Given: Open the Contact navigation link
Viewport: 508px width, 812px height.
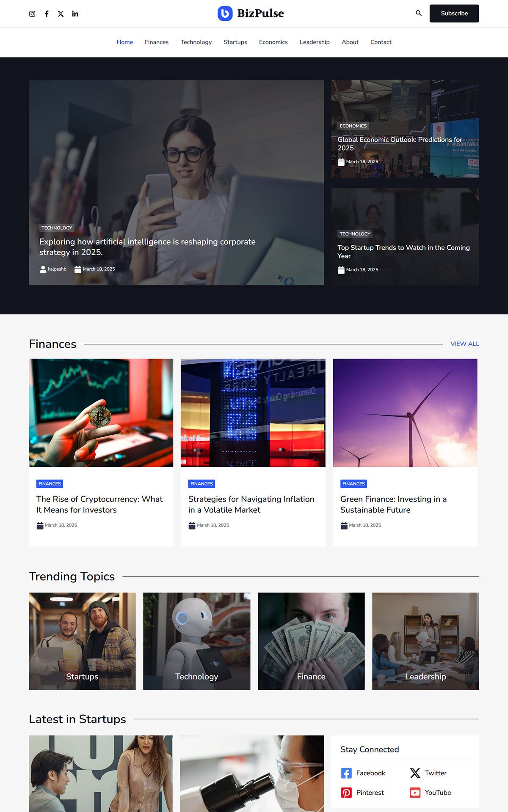Looking at the screenshot, I should click(x=381, y=42).
